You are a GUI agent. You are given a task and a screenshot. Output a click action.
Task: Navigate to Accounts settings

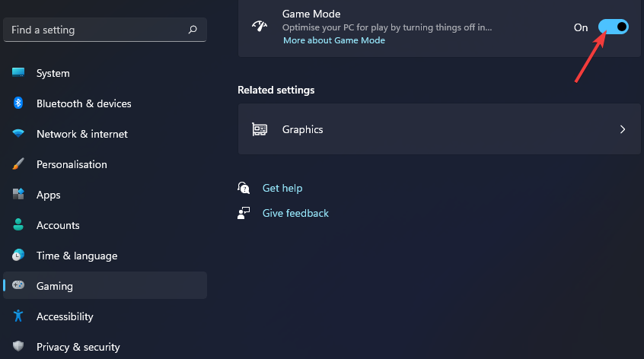105,225
